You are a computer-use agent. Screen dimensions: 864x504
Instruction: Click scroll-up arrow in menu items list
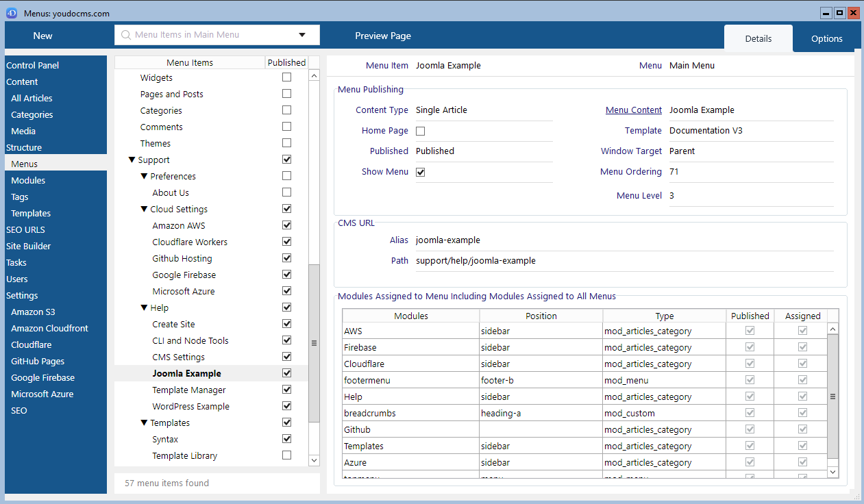(314, 76)
